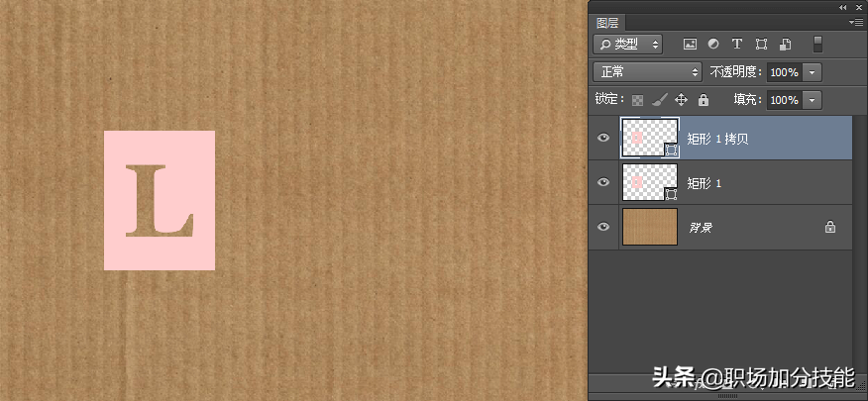The width and height of the screenshot is (868, 401).
Task: Open the 不透明度 opacity slider arrow
Action: (x=813, y=72)
